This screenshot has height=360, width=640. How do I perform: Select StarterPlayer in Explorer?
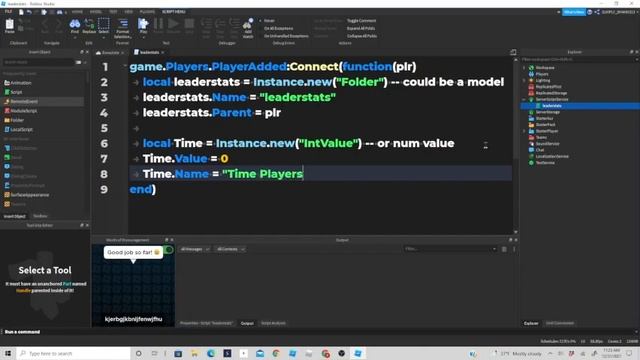pos(547,131)
